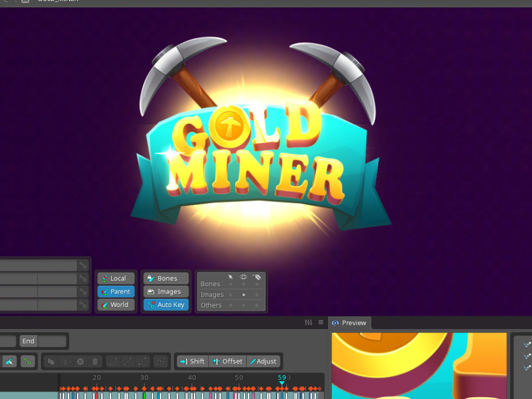
Task: Disable the Auto Key button
Action: (166, 305)
